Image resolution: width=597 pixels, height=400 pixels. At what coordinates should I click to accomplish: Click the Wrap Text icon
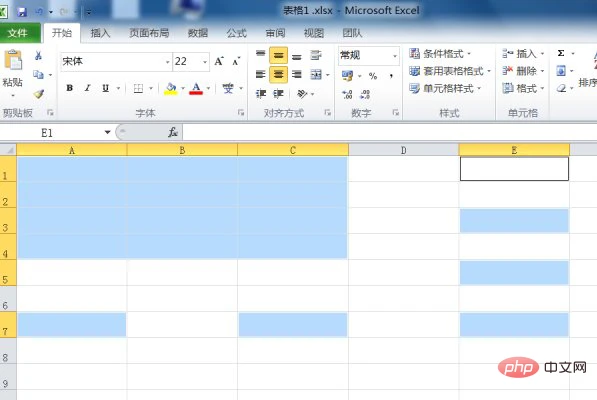(316, 56)
